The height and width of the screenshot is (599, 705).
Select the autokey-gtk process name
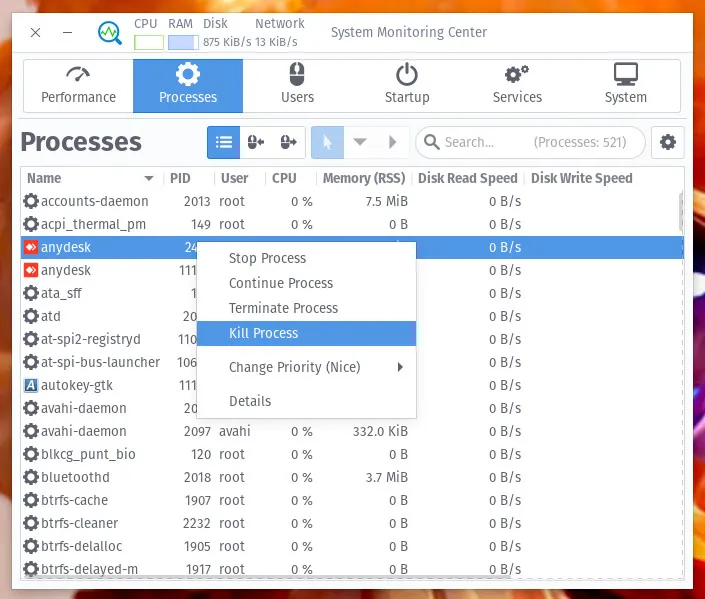76,385
